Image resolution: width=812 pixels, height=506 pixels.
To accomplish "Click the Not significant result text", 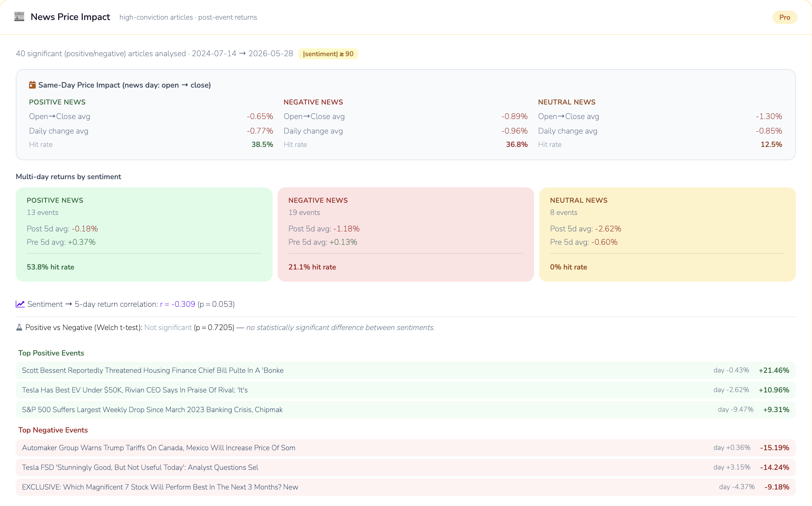I will click(x=168, y=327).
